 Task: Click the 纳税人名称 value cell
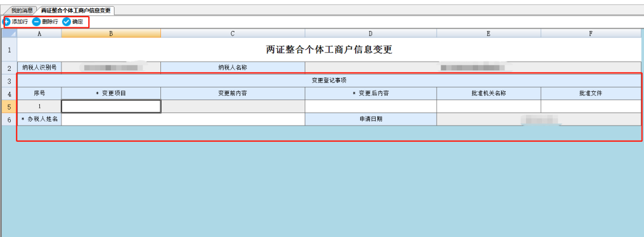coord(473,68)
